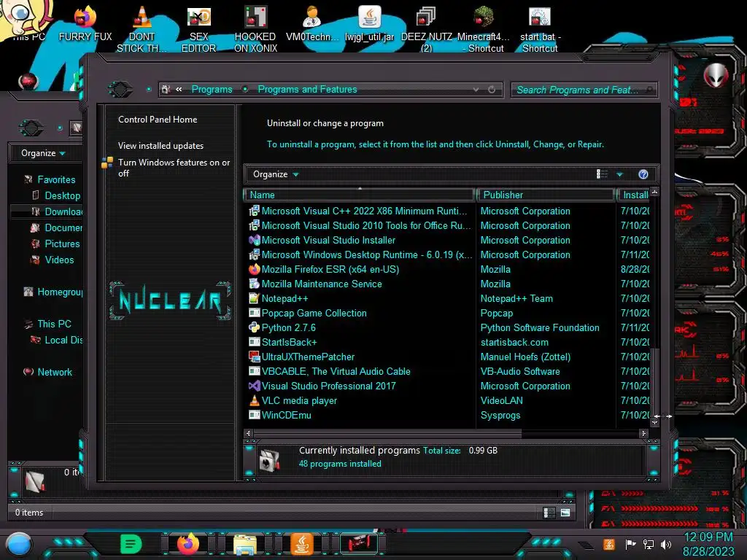Switch Explorer to details view icon

(549, 513)
